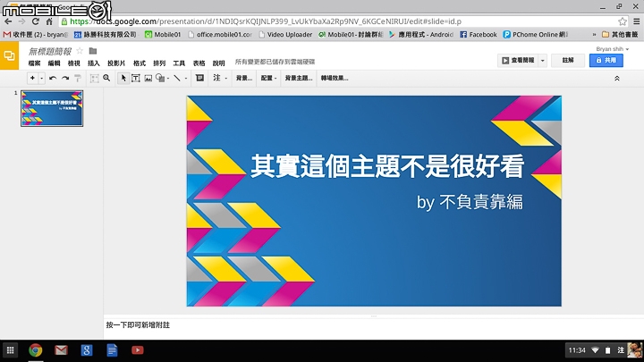Star the presentation with the star icon
The width and height of the screenshot is (644, 362).
80,51
